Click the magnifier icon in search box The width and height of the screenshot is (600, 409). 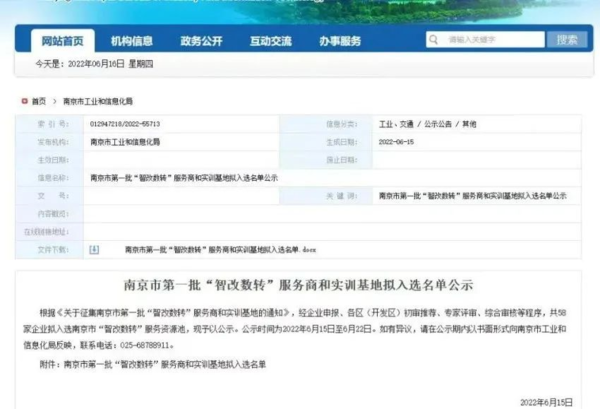433,39
